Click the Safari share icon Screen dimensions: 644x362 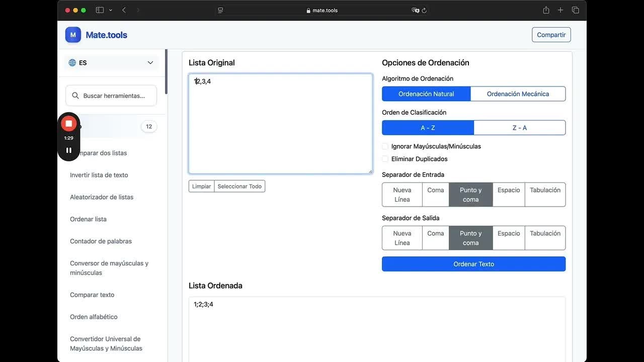pyautogui.click(x=546, y=10)
